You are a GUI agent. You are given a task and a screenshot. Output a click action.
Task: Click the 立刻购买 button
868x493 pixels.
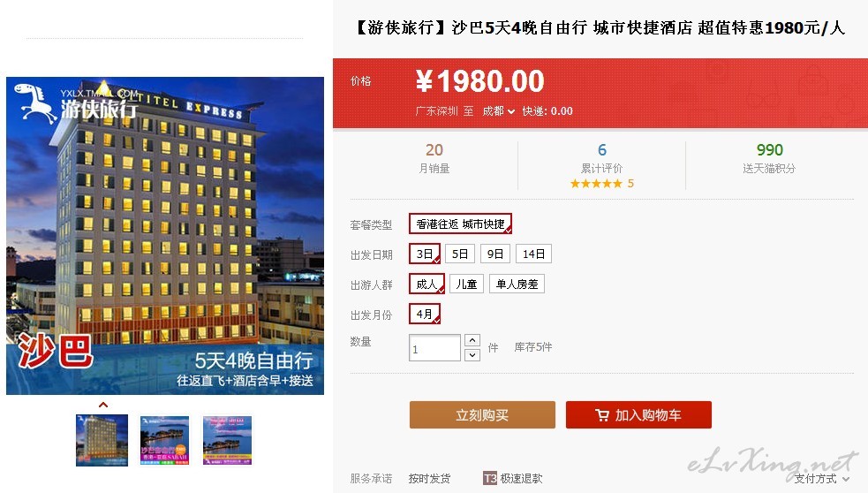[482, 415]
